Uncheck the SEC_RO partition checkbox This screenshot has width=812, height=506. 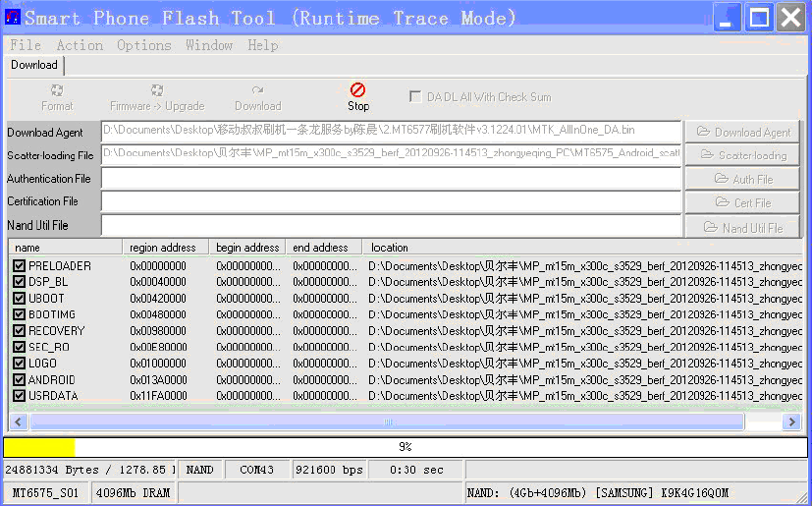coord(20,348)
